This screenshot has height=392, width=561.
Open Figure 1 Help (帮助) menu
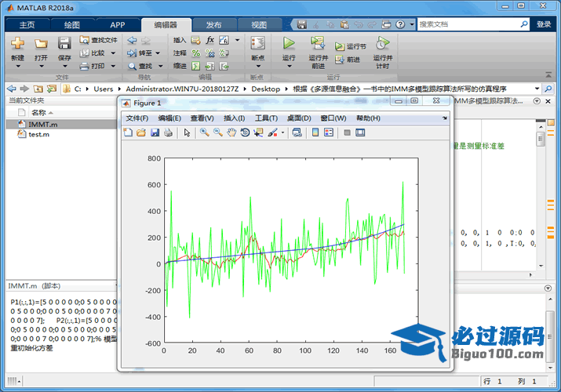[368, 118]
